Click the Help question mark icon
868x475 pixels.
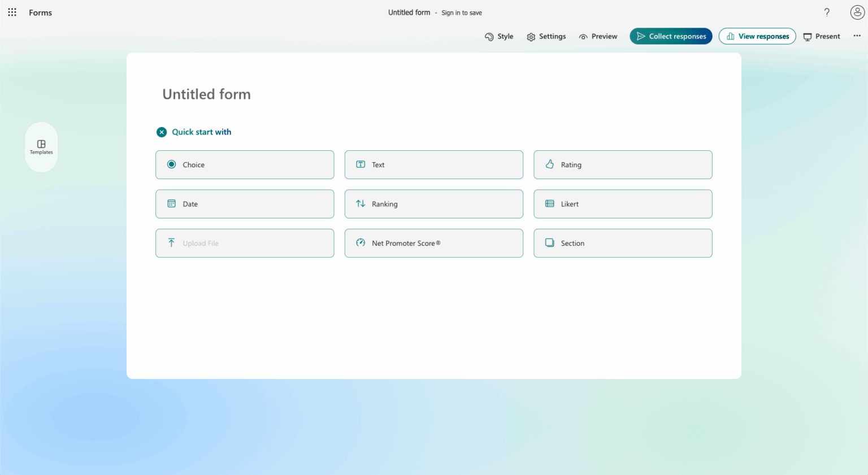pos(827,12)
